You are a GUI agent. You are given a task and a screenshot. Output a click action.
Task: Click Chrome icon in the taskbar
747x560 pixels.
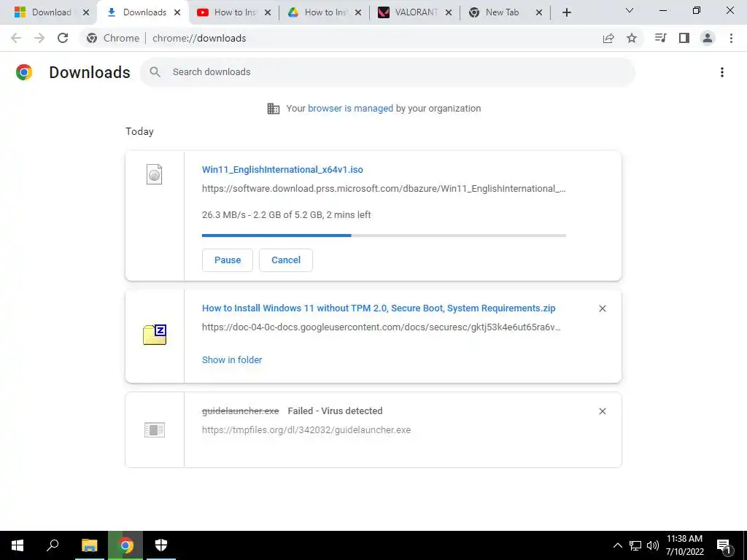pos(125,545)
